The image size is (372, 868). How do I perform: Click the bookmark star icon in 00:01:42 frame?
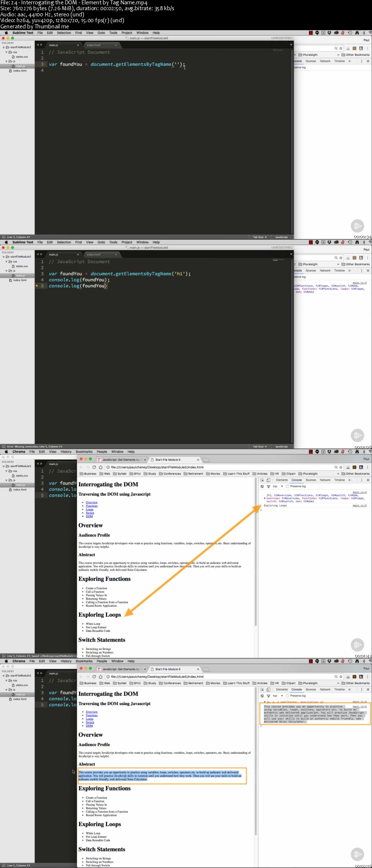[341, 467]
